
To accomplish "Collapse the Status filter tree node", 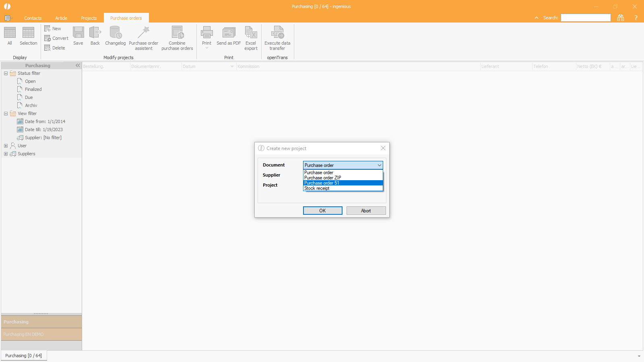I will [6, 73].
